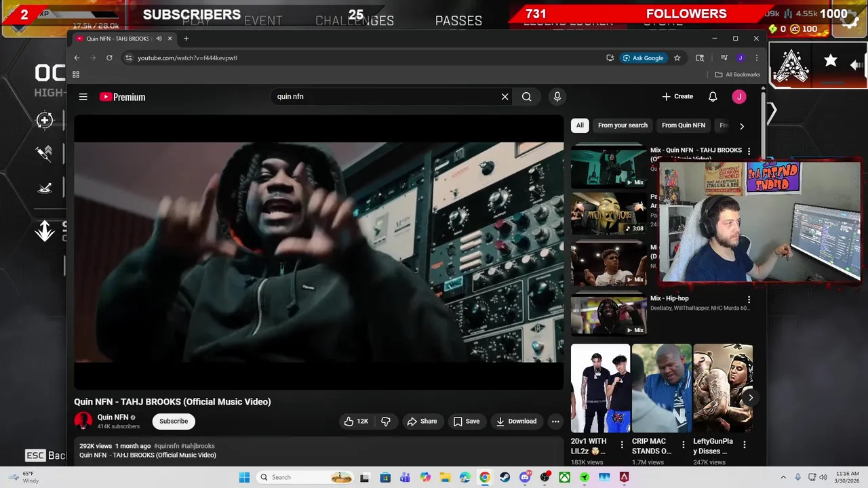The image size is (868, 488).
Task: Show hidden system tray icons chevron
Action: pos(783,477)
